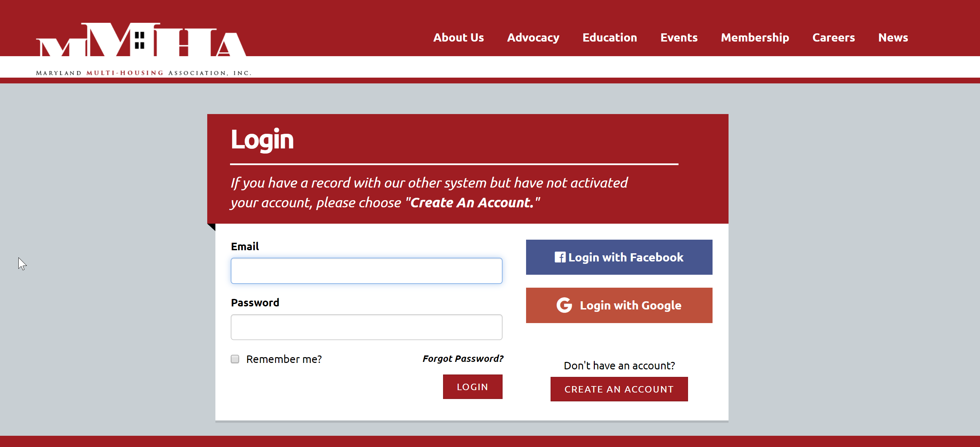Click the Facebook icon on the login button

(560, 257)
